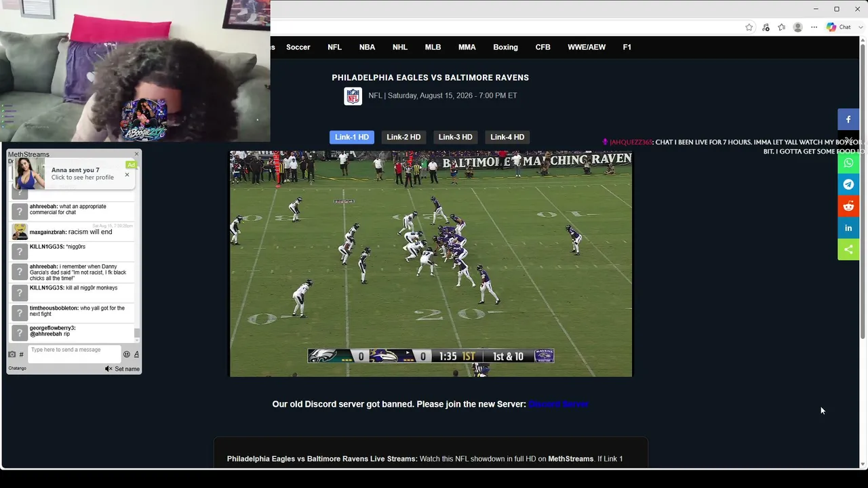The image size is (868, 488).
Task: Click the georgeflowberry3 username in chat
Action: 52,328
